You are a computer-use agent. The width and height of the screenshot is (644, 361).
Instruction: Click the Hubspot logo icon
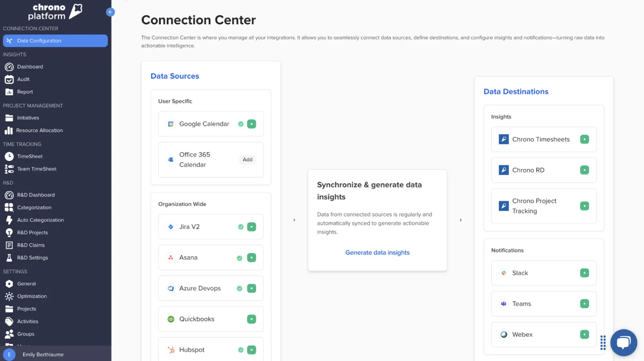click(171, 350)
